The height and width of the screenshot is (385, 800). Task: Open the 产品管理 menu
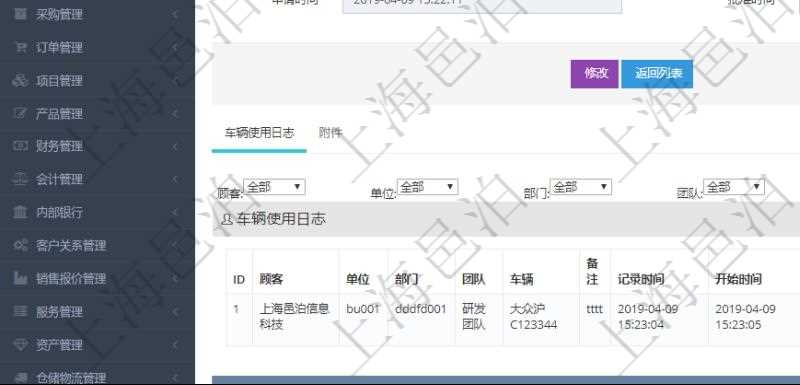click(97, 113)
